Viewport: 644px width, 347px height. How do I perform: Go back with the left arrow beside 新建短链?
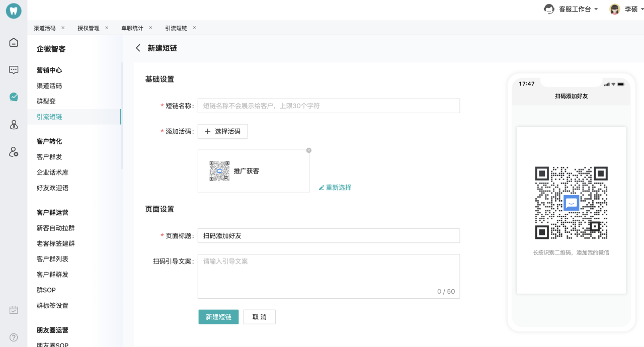click(138, 48)
